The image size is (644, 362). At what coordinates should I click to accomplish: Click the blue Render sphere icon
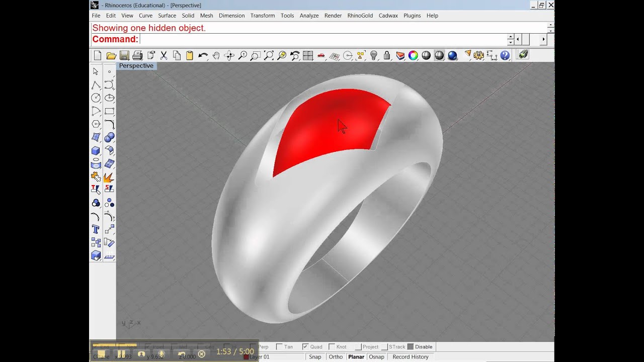point(452,55)
